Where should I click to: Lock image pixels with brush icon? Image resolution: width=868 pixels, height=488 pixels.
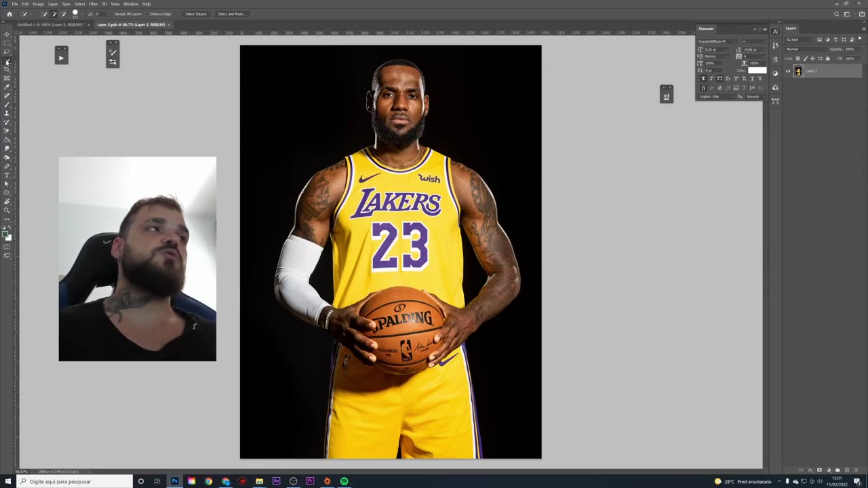(806, 58)
